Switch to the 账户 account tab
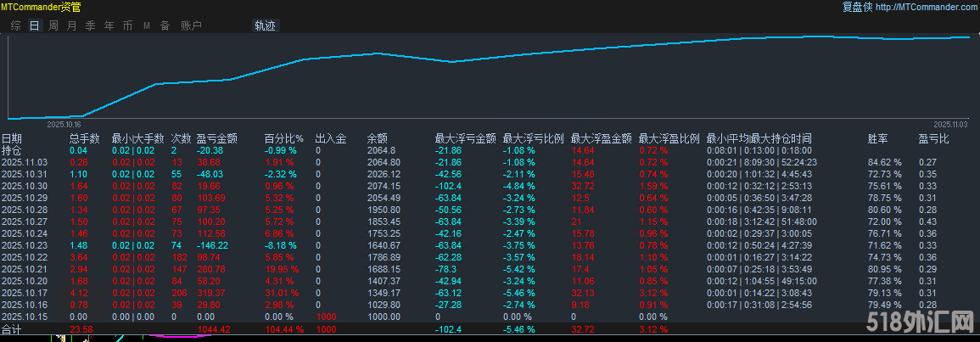The width and height of the screenshot is (980, 342). click(191, 25)
